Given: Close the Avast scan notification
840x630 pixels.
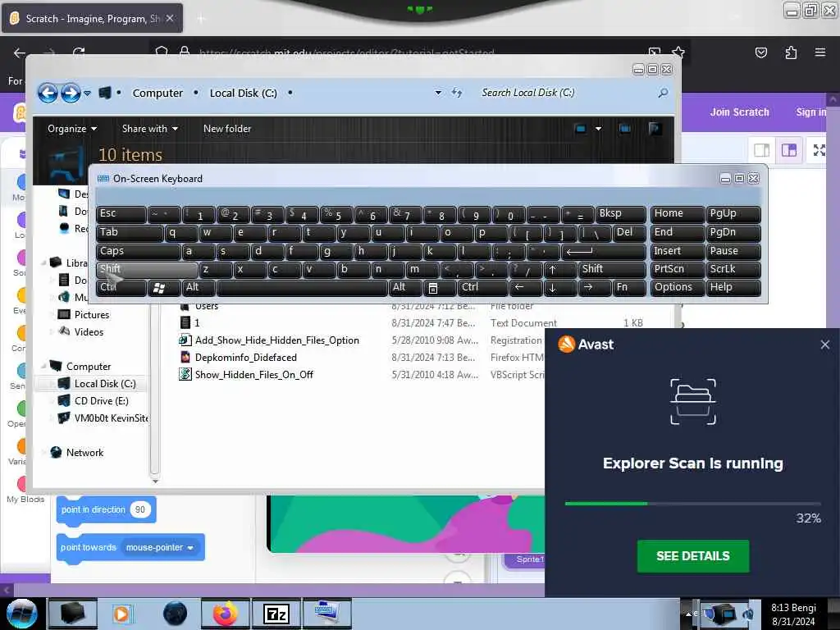Looking at the screenshot, I should (x=825, y=345).
